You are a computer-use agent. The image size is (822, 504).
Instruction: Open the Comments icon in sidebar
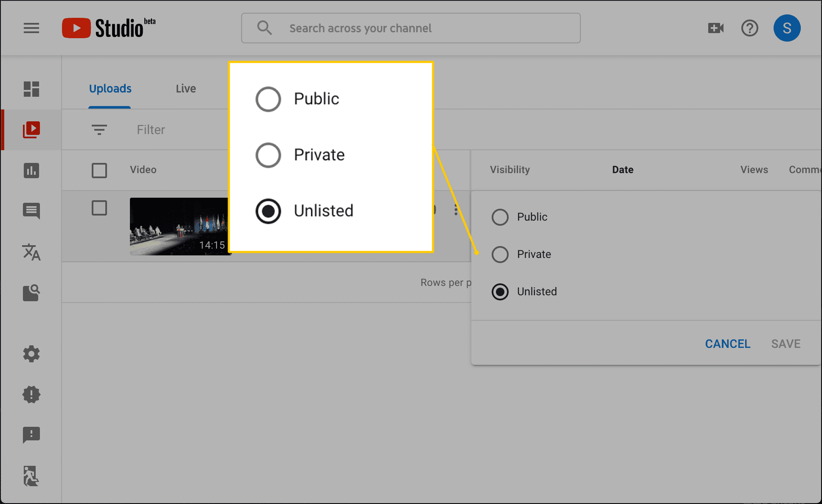[x=32, y=210]
